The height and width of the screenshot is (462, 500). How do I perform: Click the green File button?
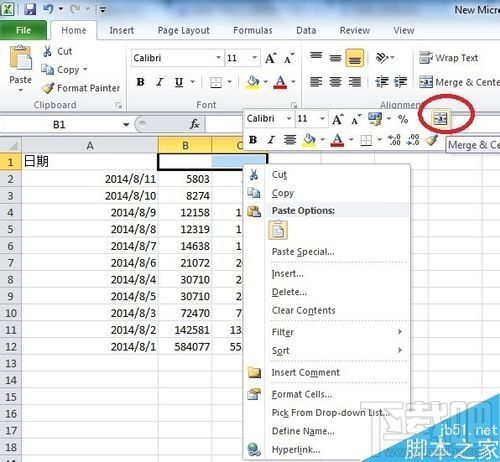[23, 30]
